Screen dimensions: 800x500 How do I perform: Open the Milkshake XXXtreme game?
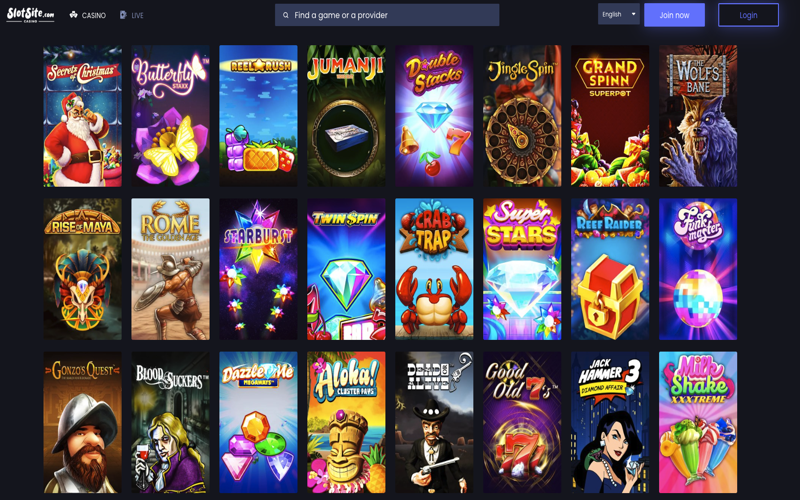(698, 422)
